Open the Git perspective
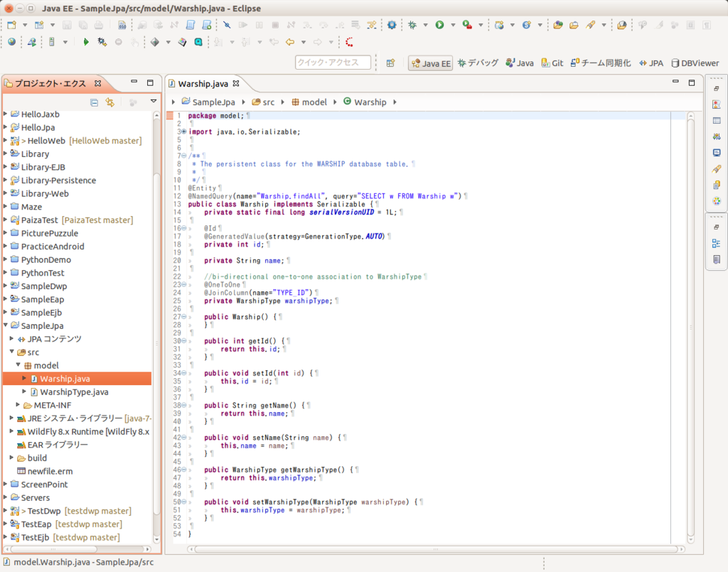Screen dimensions: 728x572 click(x=552, y=63)
